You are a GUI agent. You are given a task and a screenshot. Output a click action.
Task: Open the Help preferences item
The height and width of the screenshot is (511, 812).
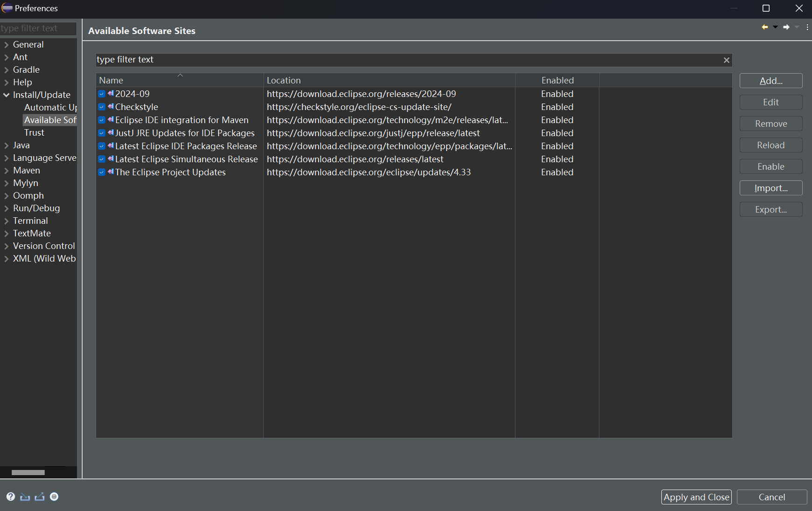point(22,82)
